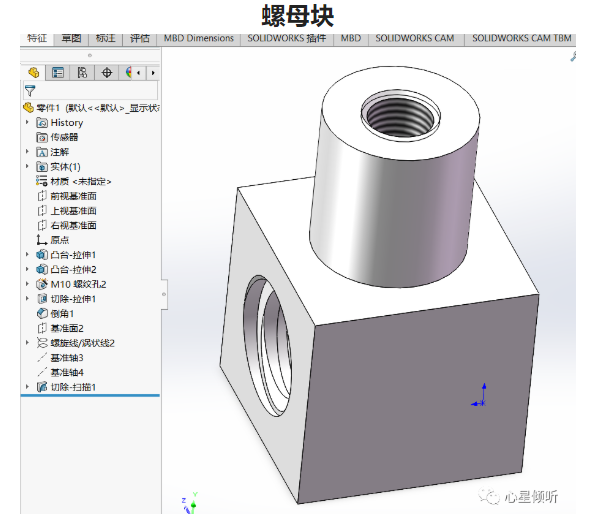Switch to the SOLIDWORKS CAM tab
Viewport: 589px width, 514px height.
pos(415,38)
